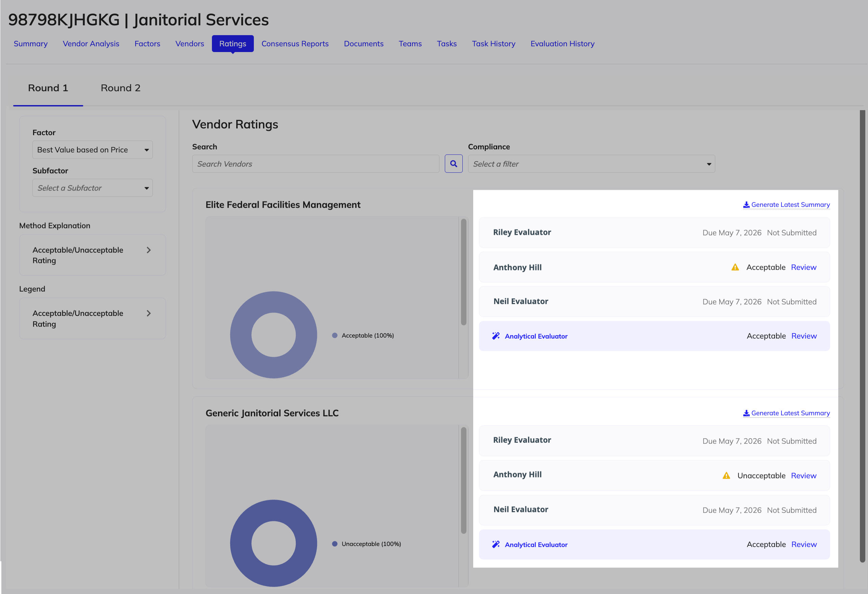Click the magic wand icon in Generic Janitorial's Analytical Evaluator row

click(x=496, y=544)
